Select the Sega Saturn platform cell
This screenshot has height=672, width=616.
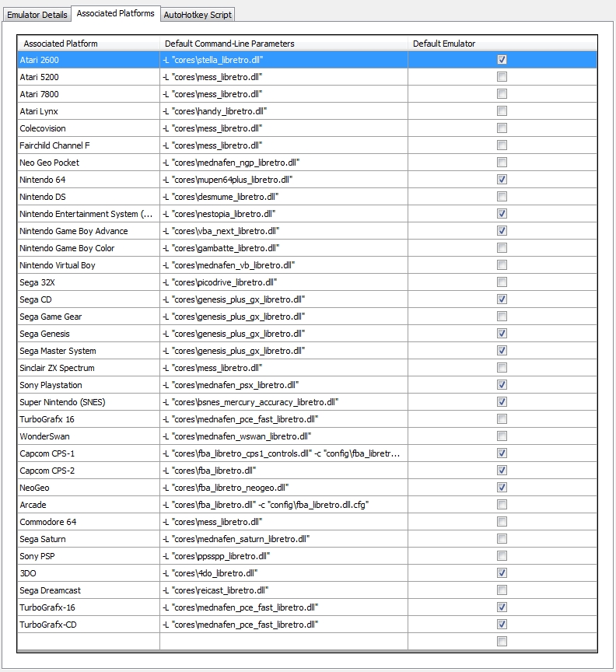[x=89, y=539]
